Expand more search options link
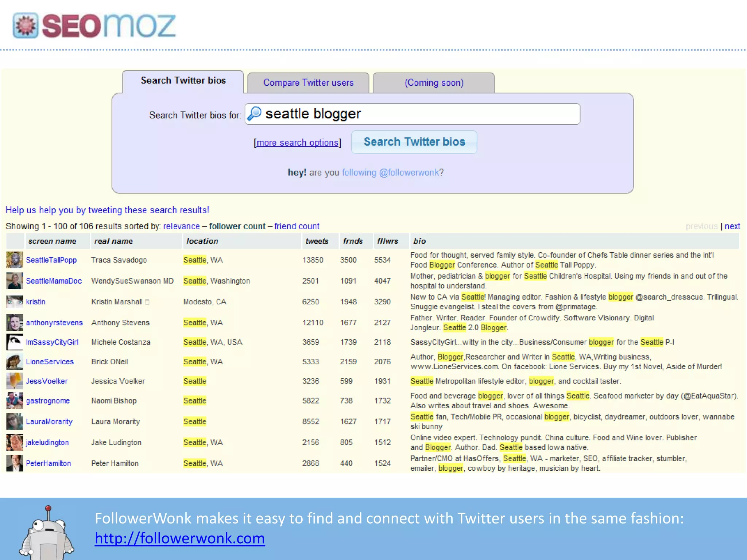This screenshot has width=747, height=560. (x=297, y=143)
